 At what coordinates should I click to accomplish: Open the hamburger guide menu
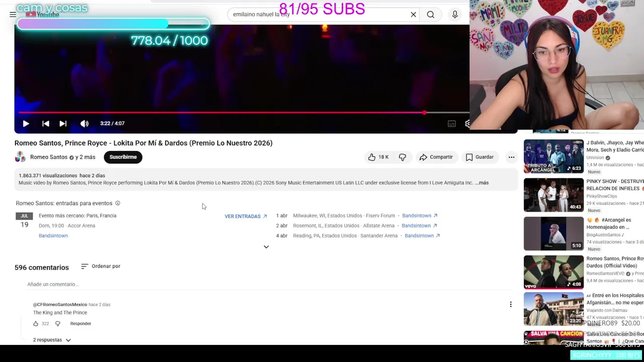13,15
